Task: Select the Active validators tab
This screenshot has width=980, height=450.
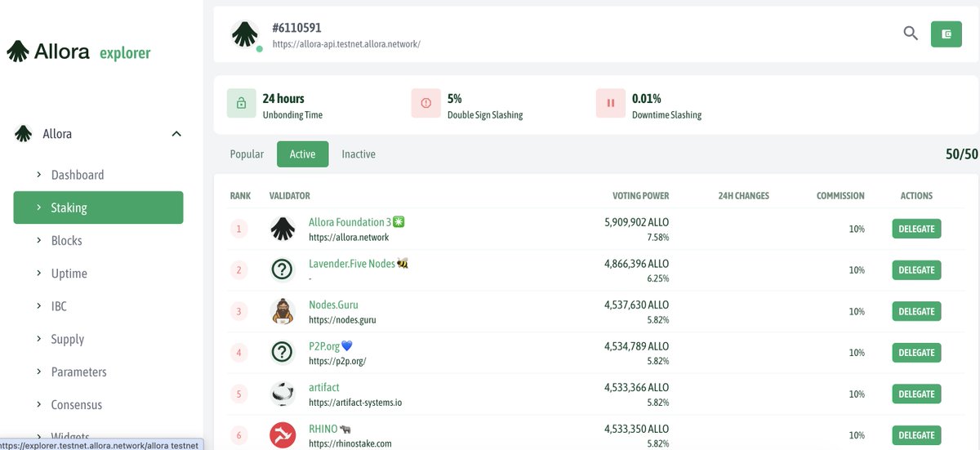Action: pos(302,154)
